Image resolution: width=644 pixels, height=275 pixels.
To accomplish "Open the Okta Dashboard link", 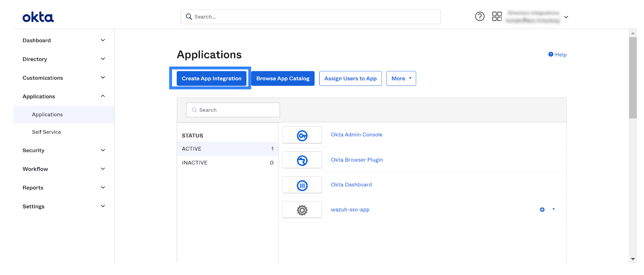I will 351,185.
